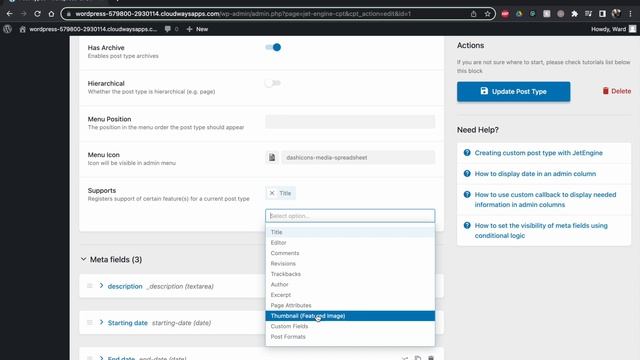Click the menu icon preview spreadsheet icon
The width and height of the screenshot is (640, 360).
272,158
